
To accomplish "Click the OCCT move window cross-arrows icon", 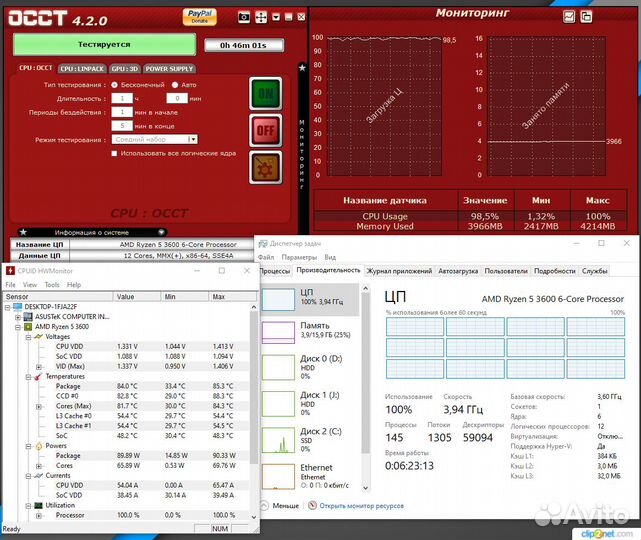I will [x=261, y=17].
